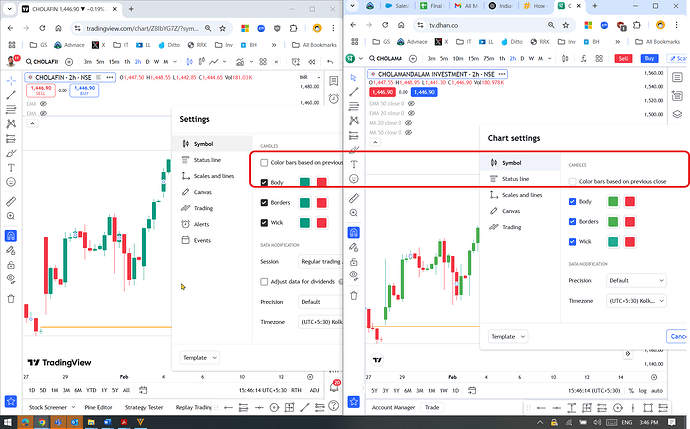
Task: Click green Borders color swatch in Dhan Chart settings
Action: click(x=613, y=221)
